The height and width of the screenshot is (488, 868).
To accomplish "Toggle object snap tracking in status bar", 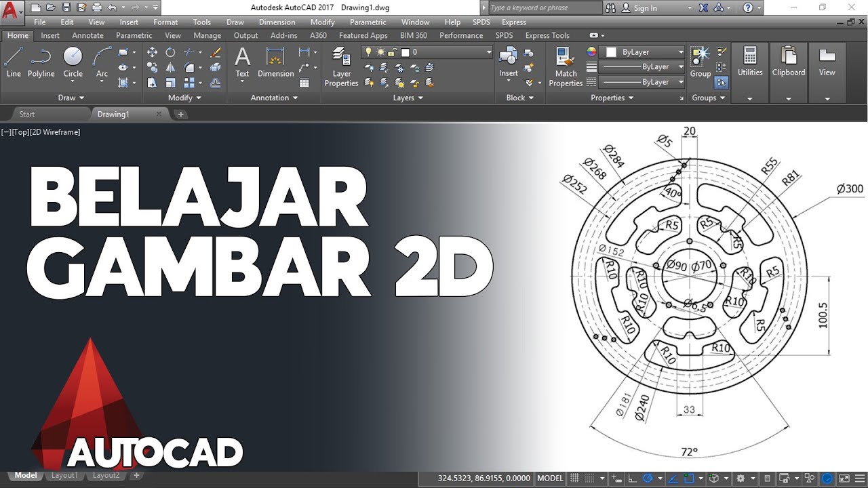I will [673, 478].
